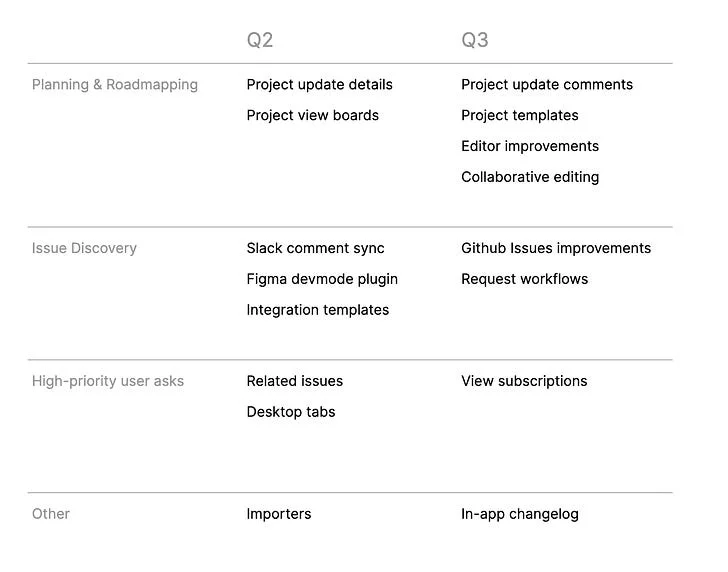This screenshot has width=728, height=572.
Task: Click the In-app changelog item
Action: click(x=520, y=514)
